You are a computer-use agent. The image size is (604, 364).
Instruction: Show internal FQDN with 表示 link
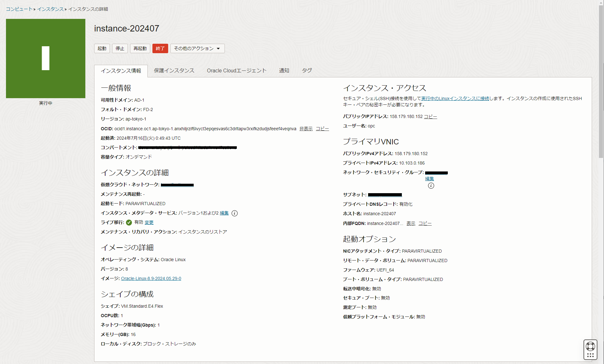[x=411, y=223]
